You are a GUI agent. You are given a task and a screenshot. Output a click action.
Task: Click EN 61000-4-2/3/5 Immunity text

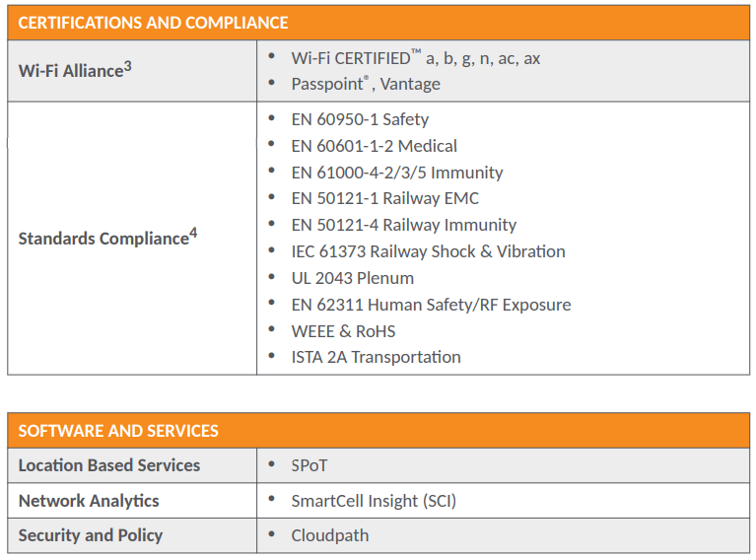pyautogui.click(x=396, y=173)
